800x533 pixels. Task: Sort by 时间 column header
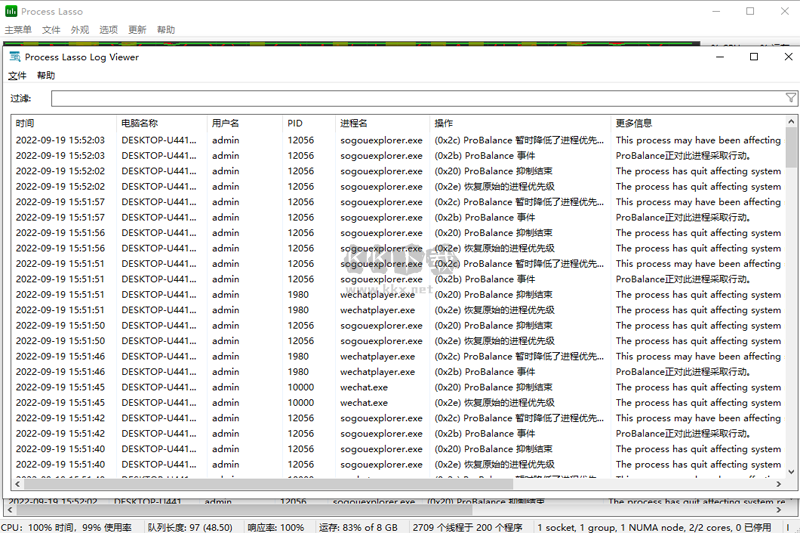pos(63,123)
